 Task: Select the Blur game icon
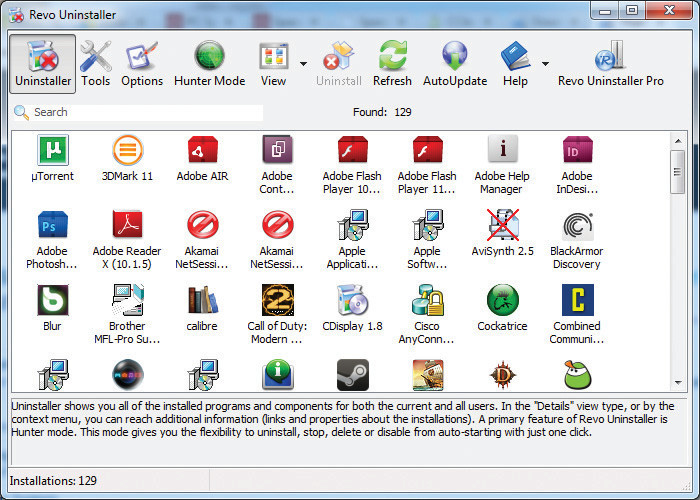(x=52, y=301)
